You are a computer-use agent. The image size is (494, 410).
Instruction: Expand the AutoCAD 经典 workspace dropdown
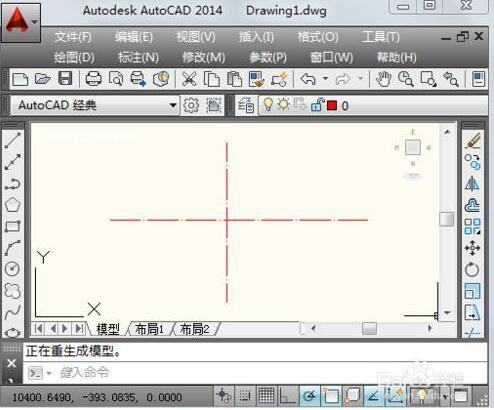tap(173, 105)
